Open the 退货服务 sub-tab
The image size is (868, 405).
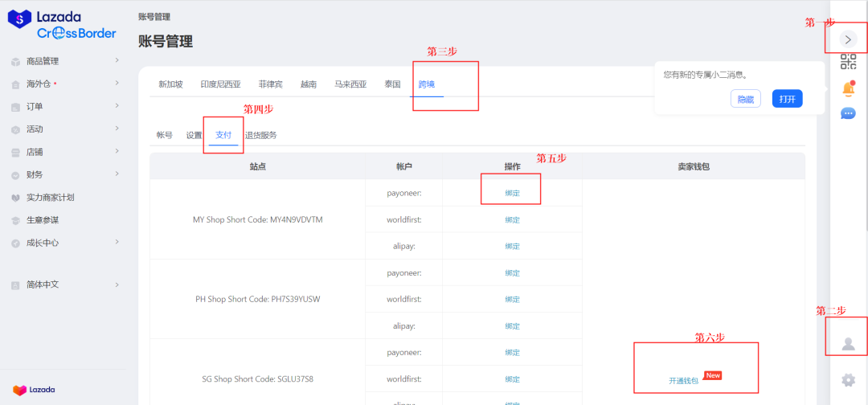[260, 135]
